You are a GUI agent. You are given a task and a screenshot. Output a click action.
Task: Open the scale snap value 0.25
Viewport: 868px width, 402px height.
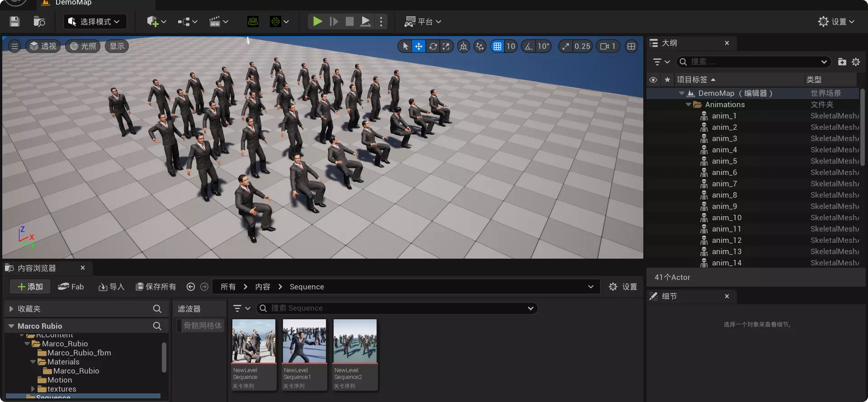(582, 46)
